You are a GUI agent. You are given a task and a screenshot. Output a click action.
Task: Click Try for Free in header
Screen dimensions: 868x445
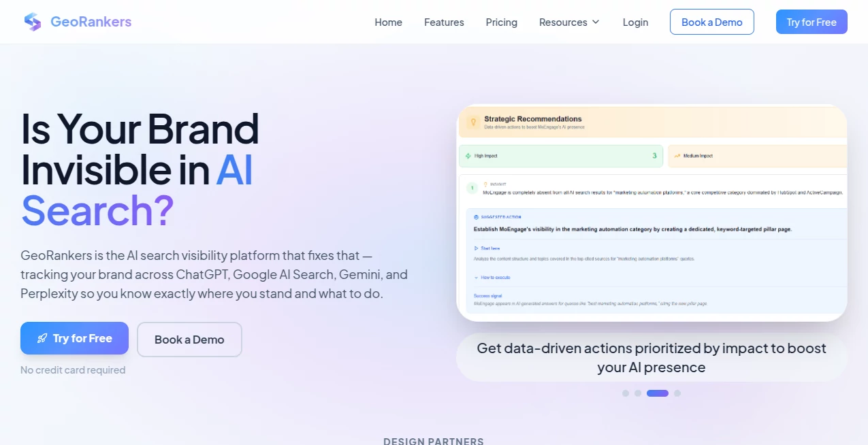[x=811, y=22]
